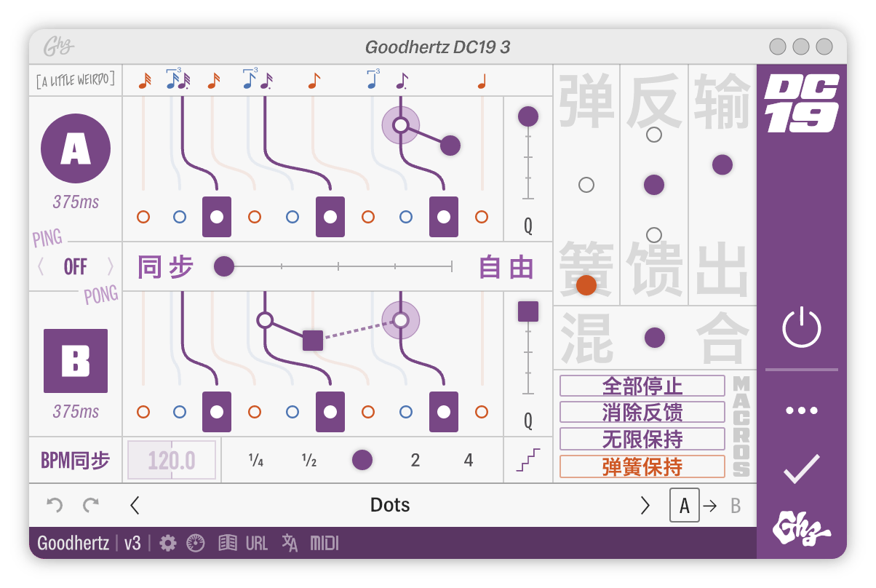Click the round knob on delay A vertical slider
The image size is (876, 588).
(x=528, y=116)
